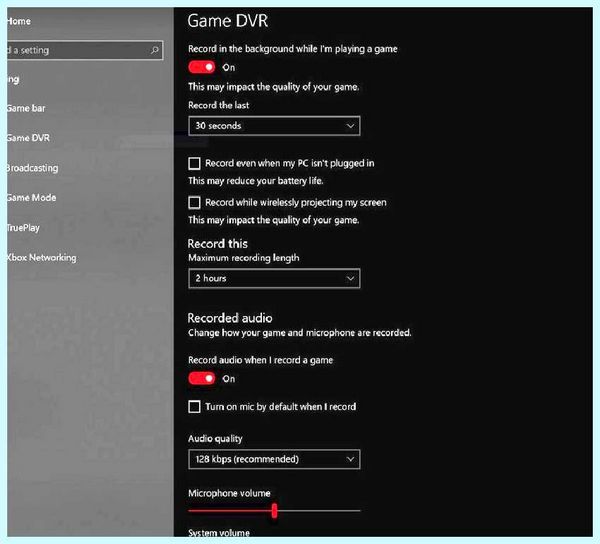Click 'Change how your game and microphone are recorded.'
This screenshot has height=544, width=600.
click(x=300, y=333)
